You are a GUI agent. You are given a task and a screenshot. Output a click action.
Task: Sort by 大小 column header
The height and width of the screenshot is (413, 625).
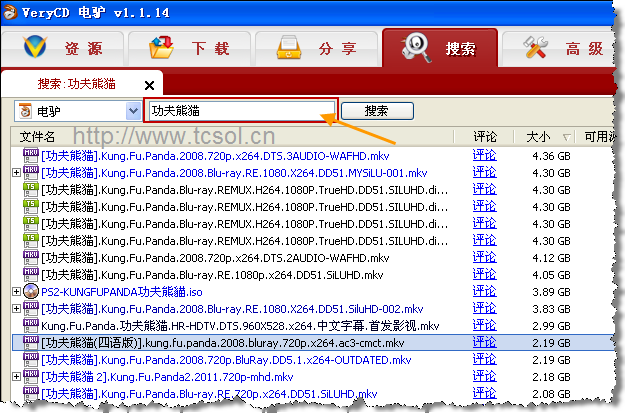click(538, 137)
